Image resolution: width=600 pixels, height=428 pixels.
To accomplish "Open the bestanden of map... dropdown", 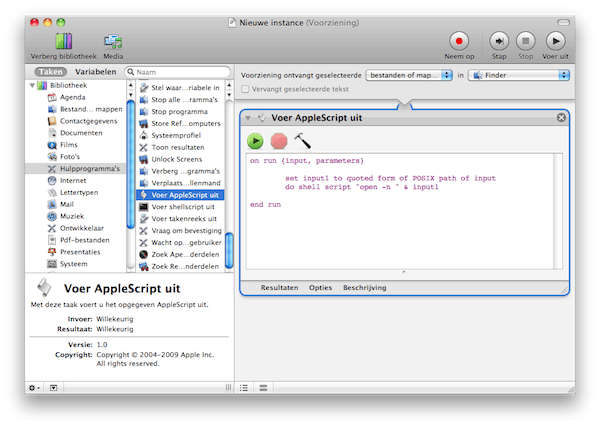I will (x=409, y=75).
